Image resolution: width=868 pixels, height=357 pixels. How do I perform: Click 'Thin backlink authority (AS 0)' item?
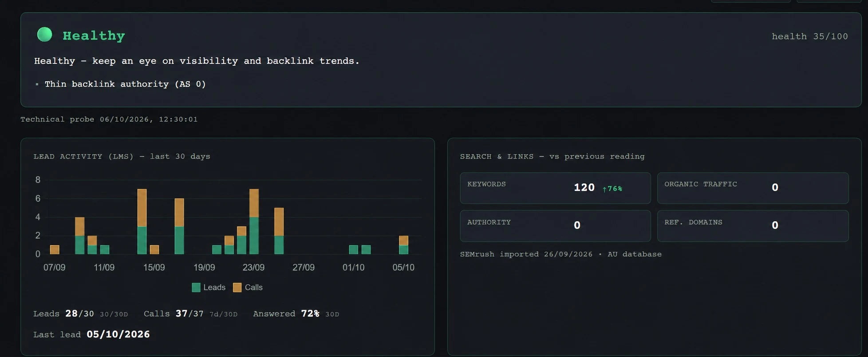click(x=125, y=84)
